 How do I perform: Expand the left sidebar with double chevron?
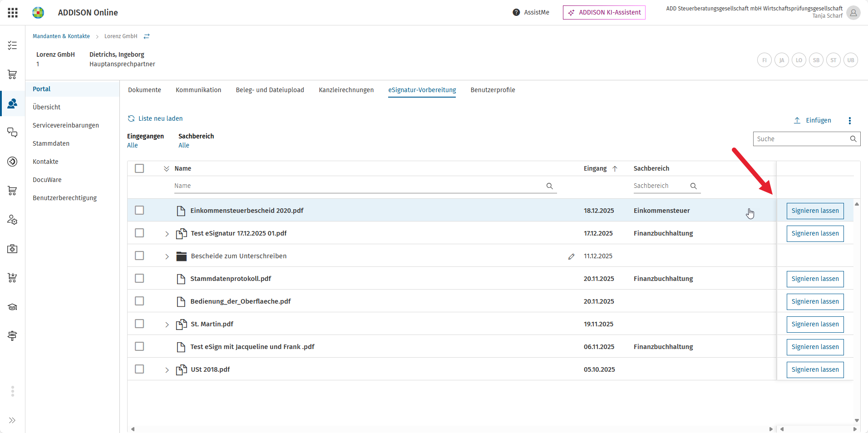(x=12, y=420)
